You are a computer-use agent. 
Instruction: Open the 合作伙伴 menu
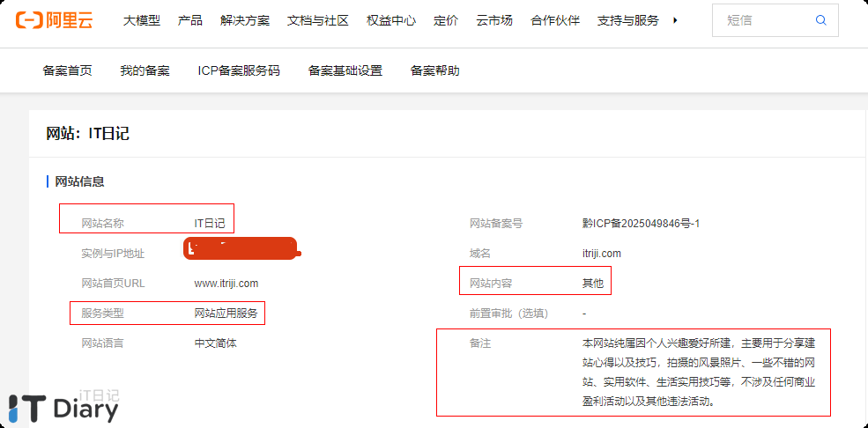pos(555,20)
